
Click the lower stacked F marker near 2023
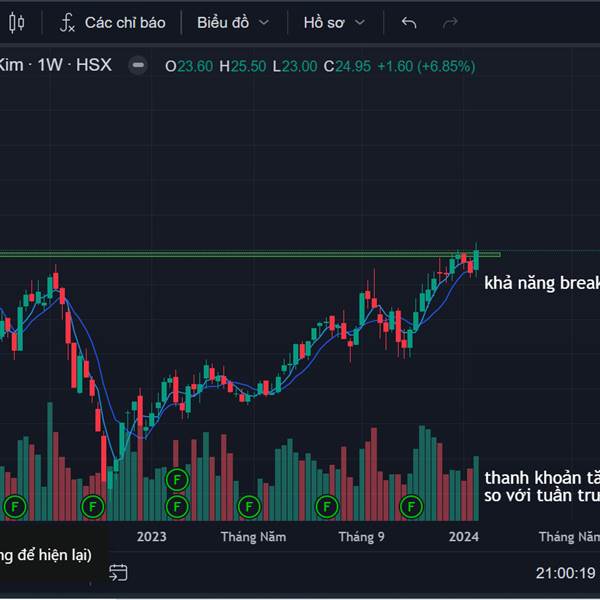tap(177, 507)
